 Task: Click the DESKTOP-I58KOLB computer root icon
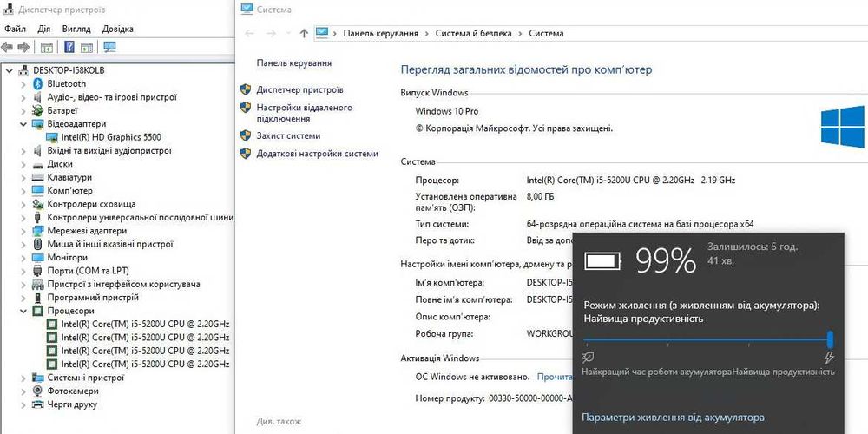(23, 70)
